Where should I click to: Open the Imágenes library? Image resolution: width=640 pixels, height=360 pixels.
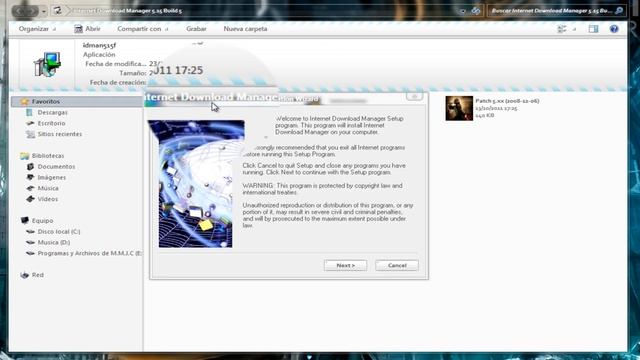point(51,178)
